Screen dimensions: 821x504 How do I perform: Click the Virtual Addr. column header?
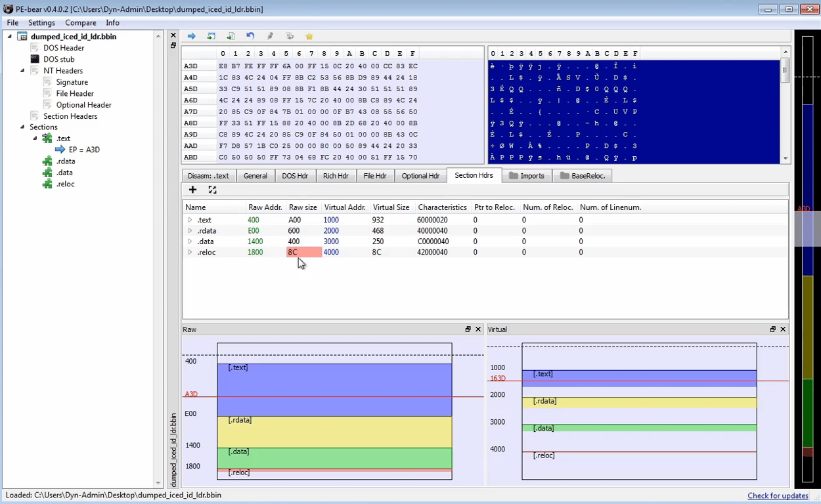coord(344,207)
